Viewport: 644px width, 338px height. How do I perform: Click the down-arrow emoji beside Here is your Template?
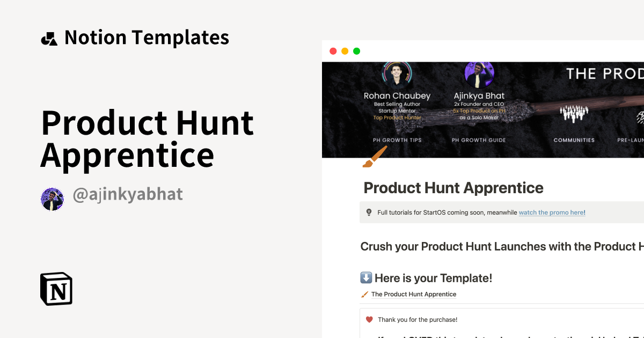[x=365, y=278]
